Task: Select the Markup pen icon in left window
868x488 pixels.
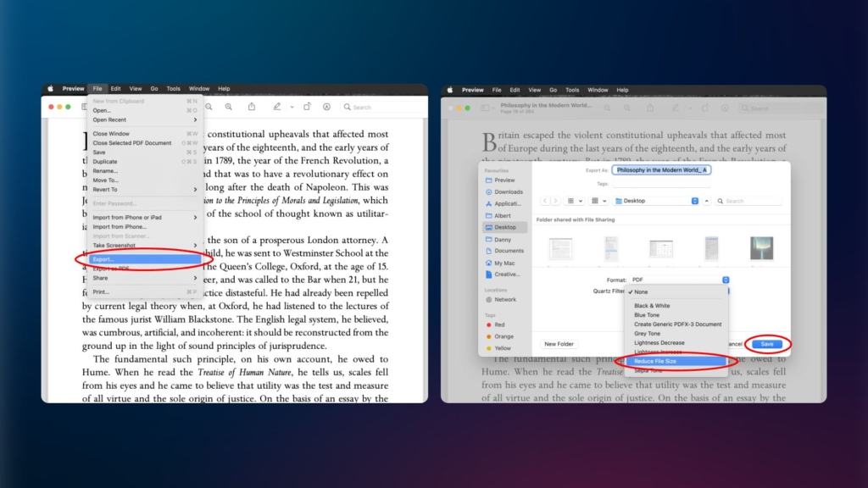Action: (x=277, y=107)
